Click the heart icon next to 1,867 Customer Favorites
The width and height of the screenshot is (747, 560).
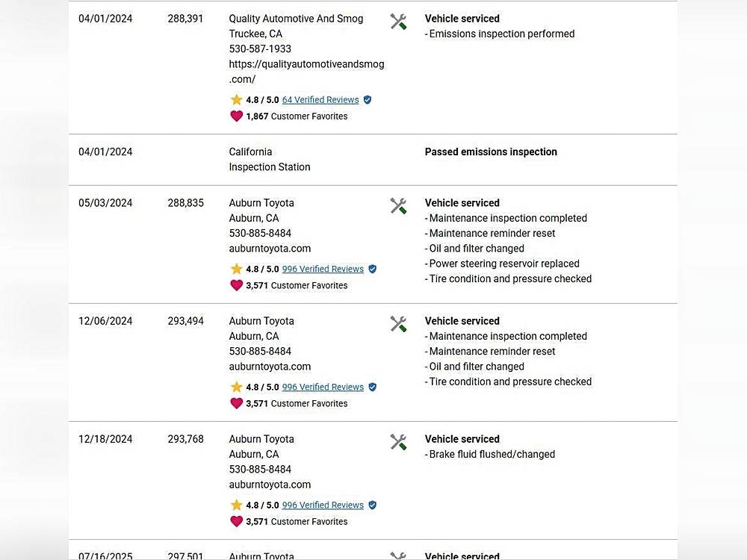(236, 116)
